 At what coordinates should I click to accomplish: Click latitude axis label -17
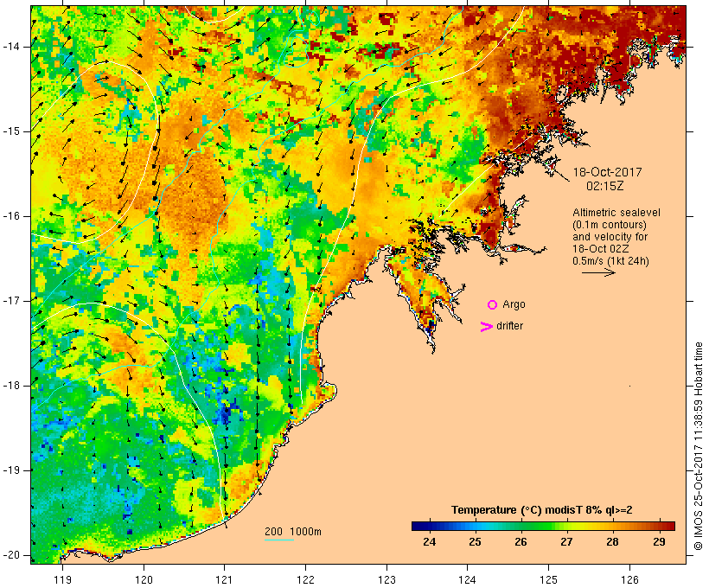click(11, 301)
